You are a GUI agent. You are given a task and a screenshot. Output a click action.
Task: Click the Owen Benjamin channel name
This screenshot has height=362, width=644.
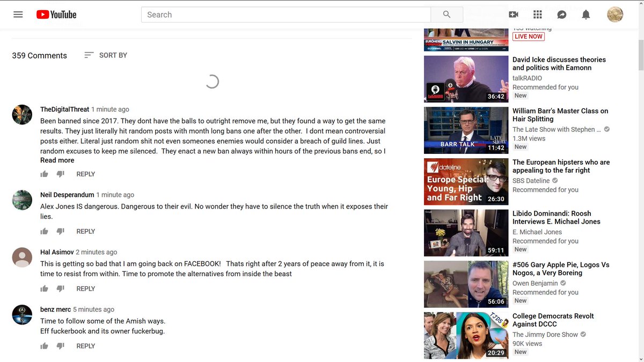click(535, 283)
